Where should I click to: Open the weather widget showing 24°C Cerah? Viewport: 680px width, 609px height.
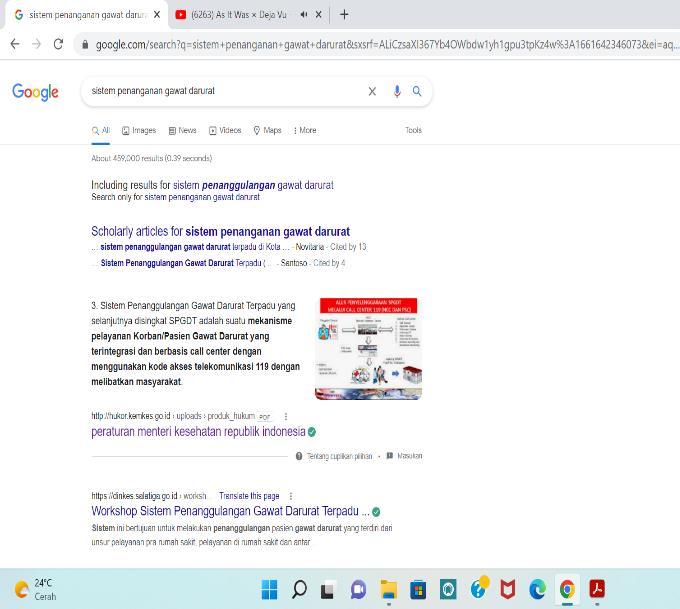[36, 589]
